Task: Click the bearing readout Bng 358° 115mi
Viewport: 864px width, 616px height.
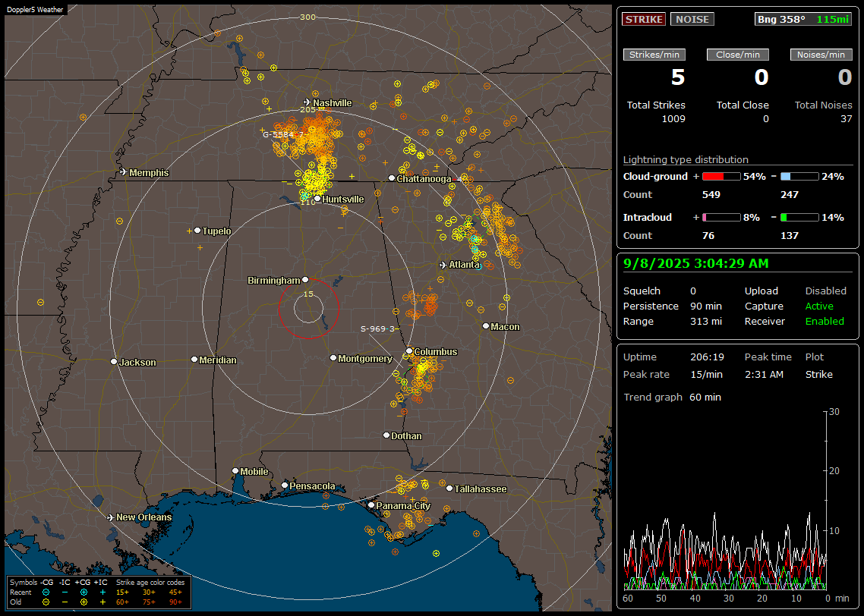Action: (x=803, y=19)
